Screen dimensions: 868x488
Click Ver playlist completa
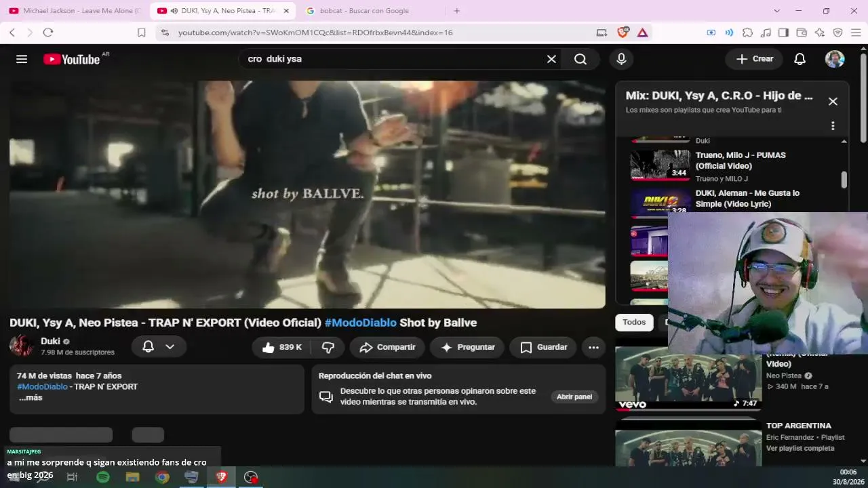click(800, 449)
